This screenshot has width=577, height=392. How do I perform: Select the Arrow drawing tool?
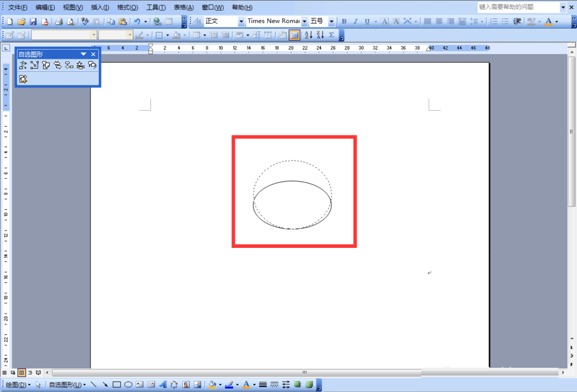click(x=105, y=385)
